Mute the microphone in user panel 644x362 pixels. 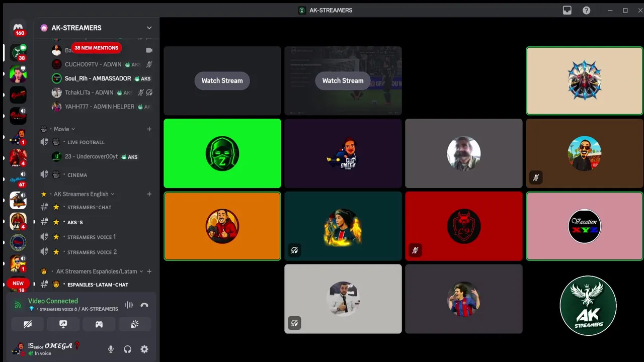(111, 349)
